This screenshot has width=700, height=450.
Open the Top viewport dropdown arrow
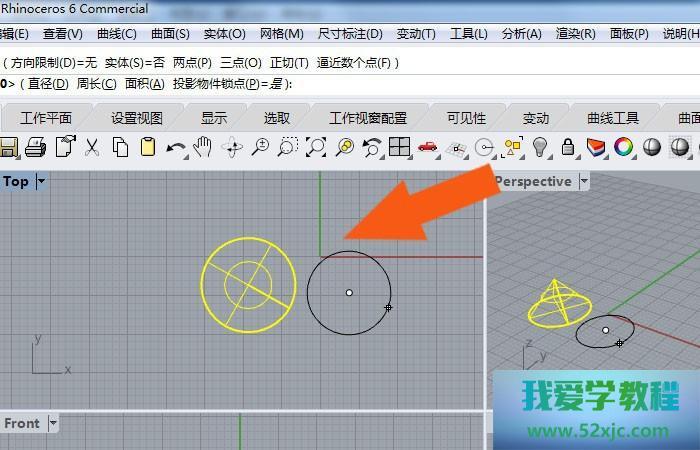click(41, 182)
